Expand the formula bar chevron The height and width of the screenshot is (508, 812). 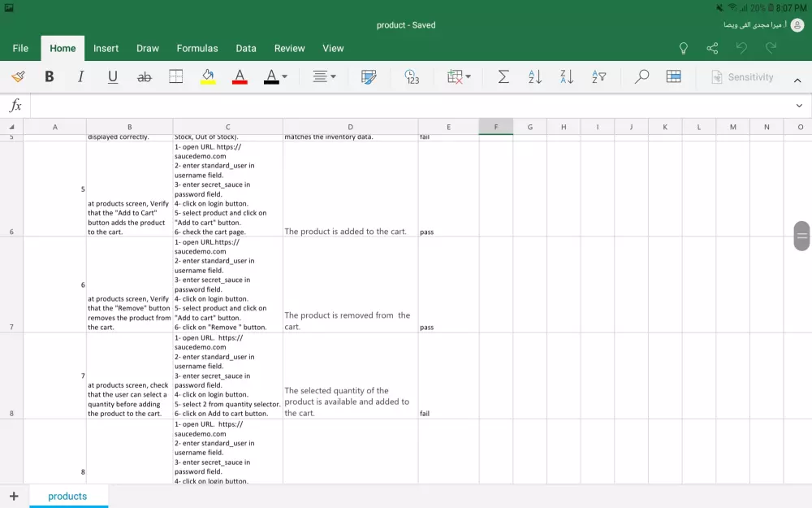(799, 106)
